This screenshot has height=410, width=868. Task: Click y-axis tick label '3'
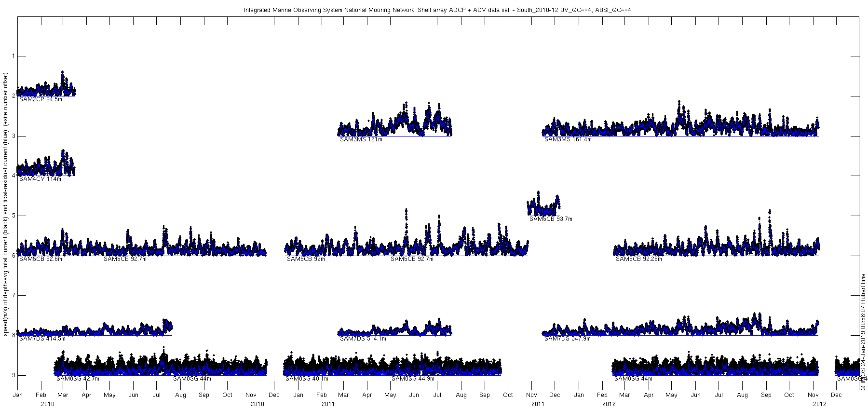tap(13, 136)
